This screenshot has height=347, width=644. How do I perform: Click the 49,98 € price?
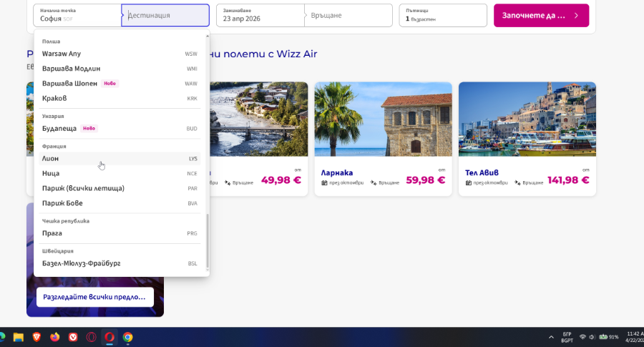click(x=281, y=180)
